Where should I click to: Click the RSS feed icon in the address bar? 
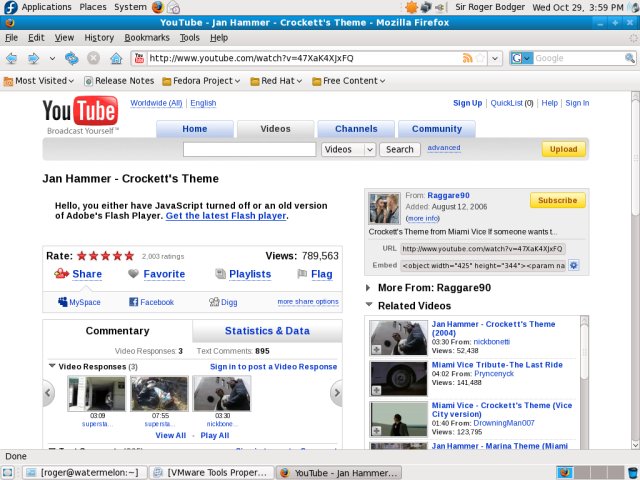(467, 58)
